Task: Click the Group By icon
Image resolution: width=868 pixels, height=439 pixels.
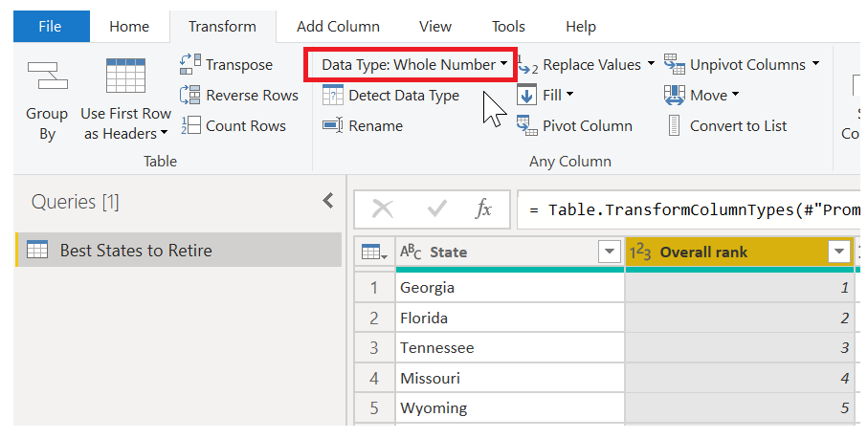Action: pos(47,76)
